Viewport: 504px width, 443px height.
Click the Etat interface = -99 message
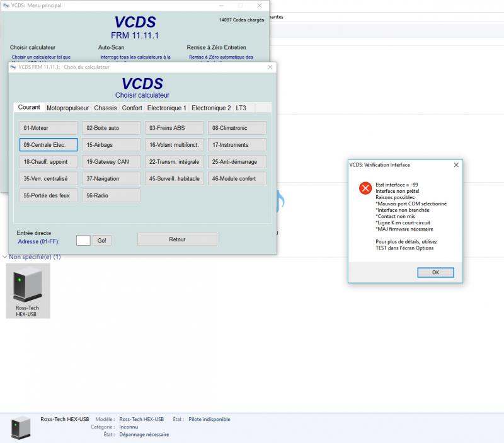pyautogui.click(x=397, y=185)
